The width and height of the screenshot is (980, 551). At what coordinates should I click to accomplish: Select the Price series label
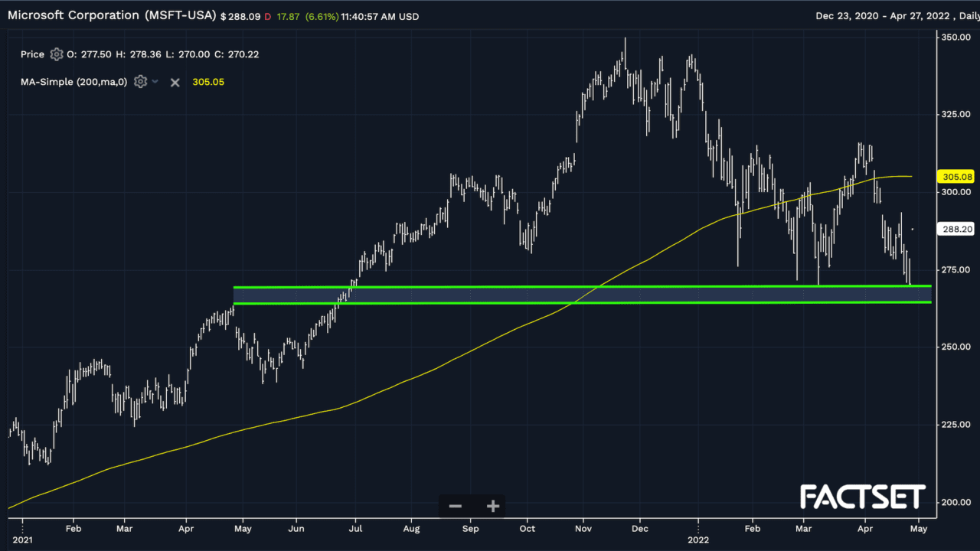[32, 54]
